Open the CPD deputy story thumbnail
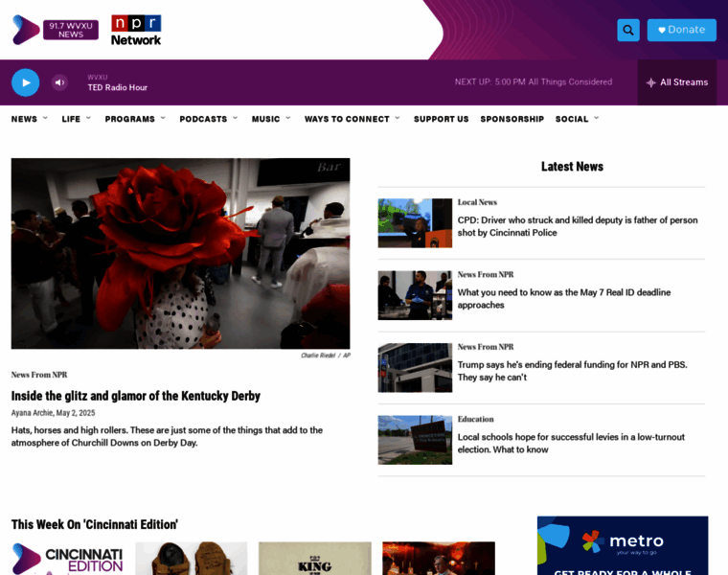This screenshot has height=575, width=728. 415,223
